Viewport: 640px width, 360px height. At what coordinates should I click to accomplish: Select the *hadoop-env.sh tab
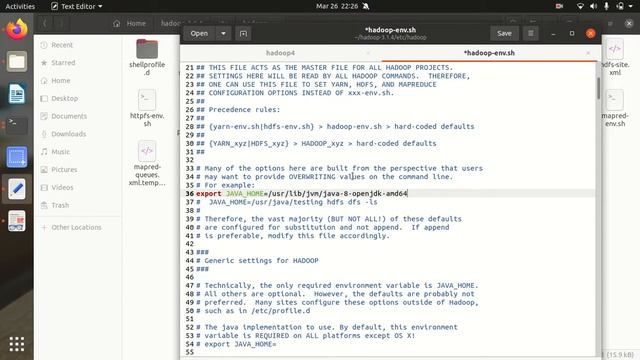click(x=489, y=53)
